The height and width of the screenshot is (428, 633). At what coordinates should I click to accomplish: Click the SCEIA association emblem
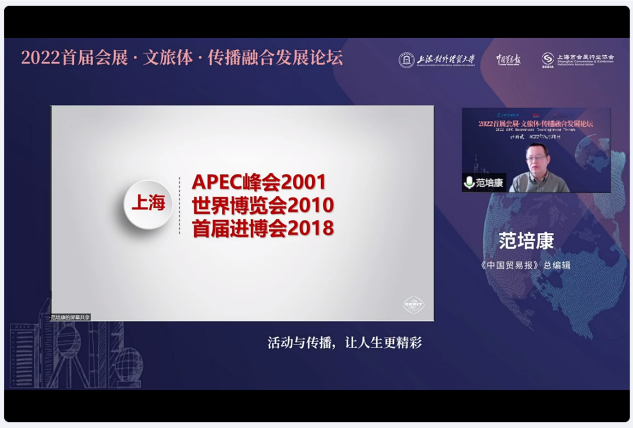point(548,60)
